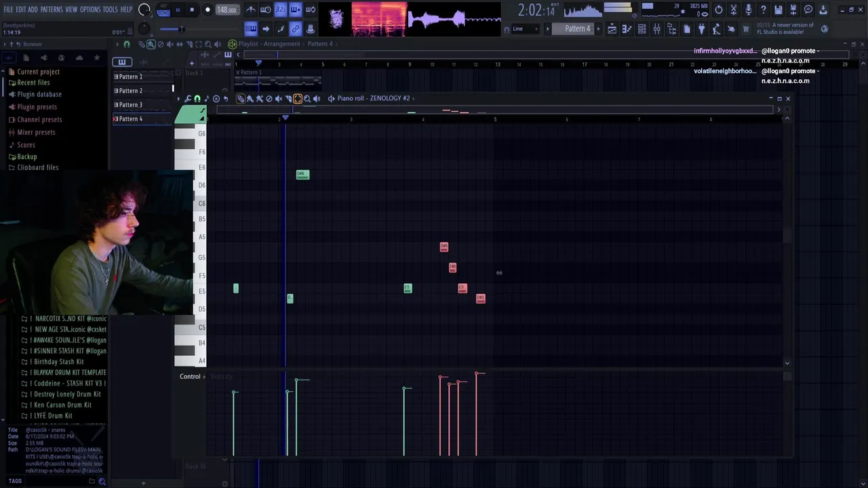The width and height of the screenshot is (868, 488).
Task: Toggle overdub/blend recording
Action: 295,9
